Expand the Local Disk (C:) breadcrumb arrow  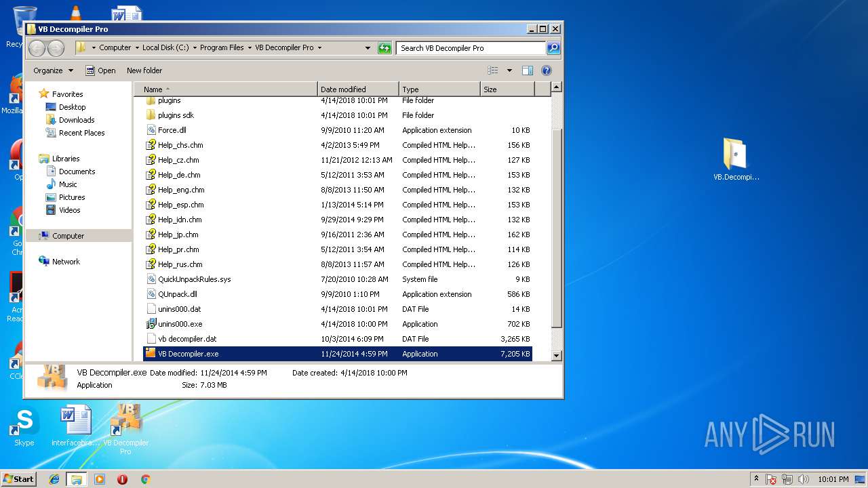[x=195, y=48]
